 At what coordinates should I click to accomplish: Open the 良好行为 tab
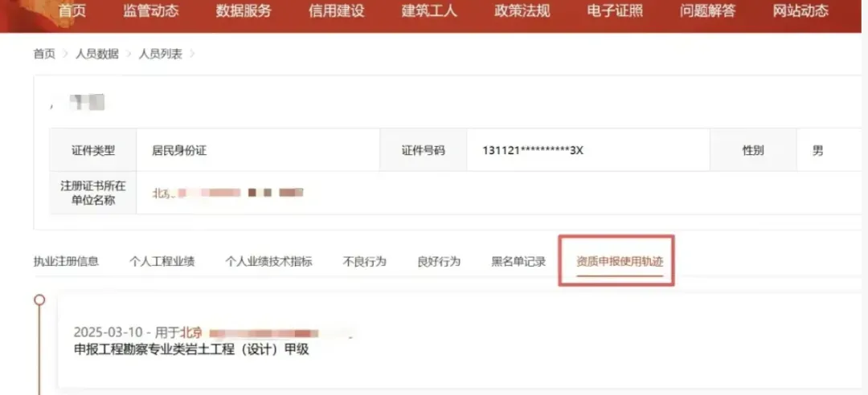pyautogui.click(x=439, y=262)
